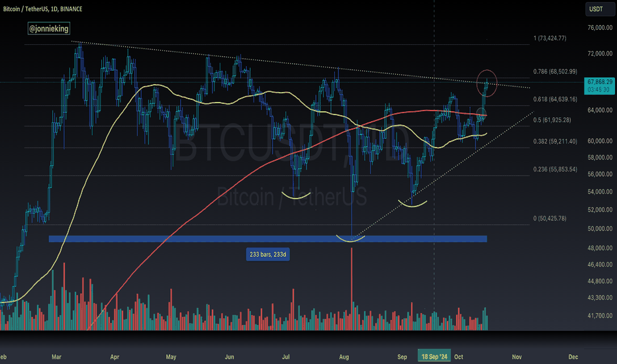Select the blue support zone rectangle

tap(267, 239)
